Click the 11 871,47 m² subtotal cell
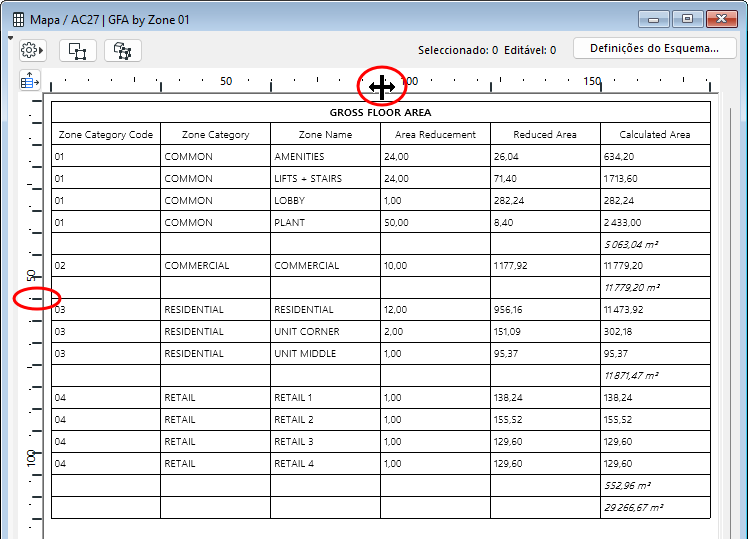Image resolution: width=748 pixels, height=539 pixels. click(x=655, y=375)
